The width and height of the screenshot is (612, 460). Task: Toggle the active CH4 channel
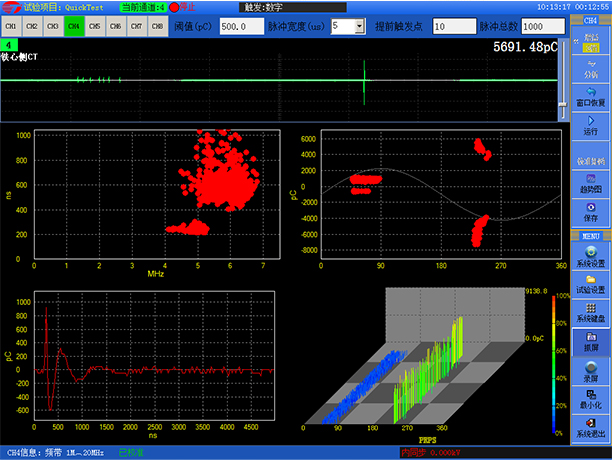click(x=74, y=26)
